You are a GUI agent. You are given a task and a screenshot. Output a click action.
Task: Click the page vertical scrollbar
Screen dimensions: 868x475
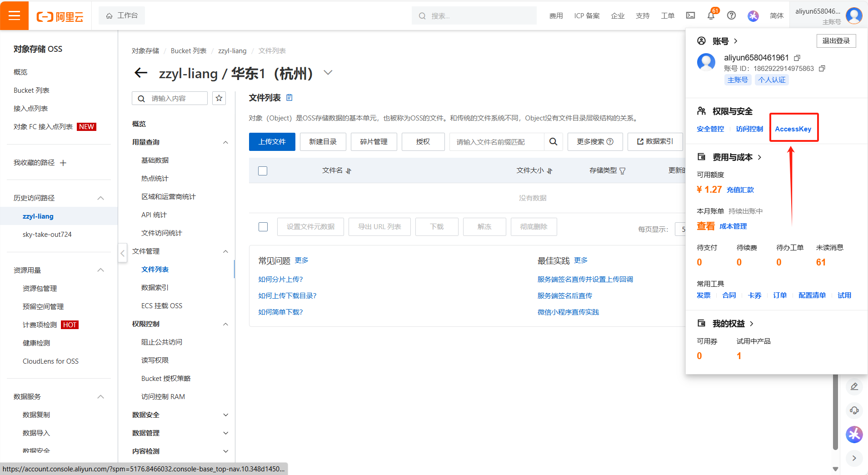835,412
